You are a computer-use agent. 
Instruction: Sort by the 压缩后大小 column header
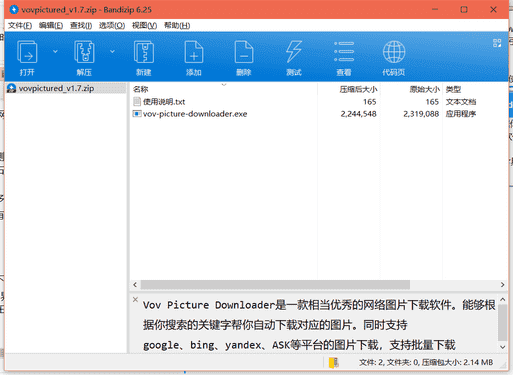pos(358,89)
